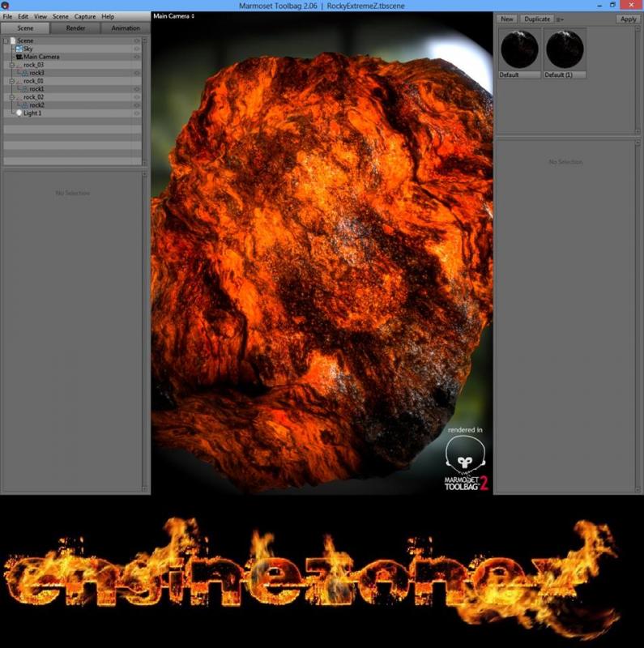Click the Scene document icon in the tree
Screen dimensions: 644x648
(12, 40)
